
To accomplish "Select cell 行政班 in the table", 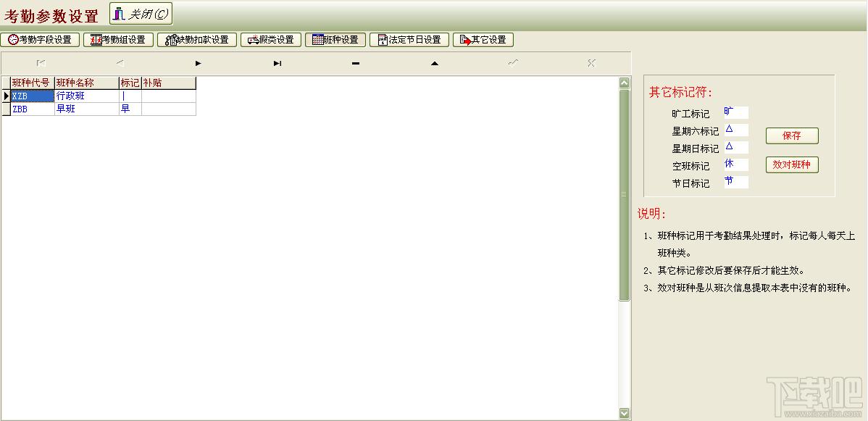I will (x=87, y=96).
